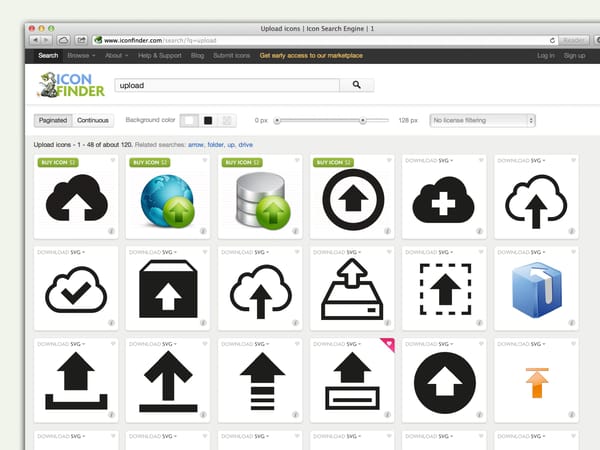Screen dimensions: 600x450
Task: Open the Help & Support menu item
Action: (160, 56)
